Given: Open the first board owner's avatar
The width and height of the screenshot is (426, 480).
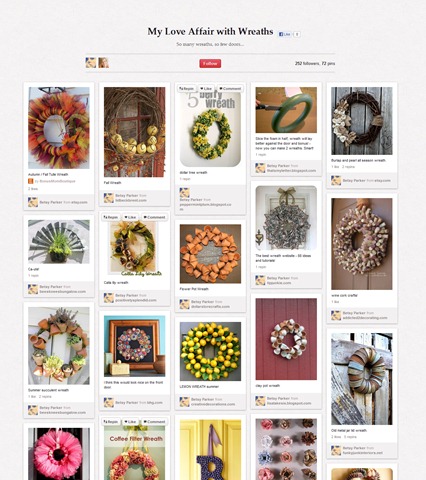Looking at the screenshot, I should pyautogui.click(x=91, y=63).
